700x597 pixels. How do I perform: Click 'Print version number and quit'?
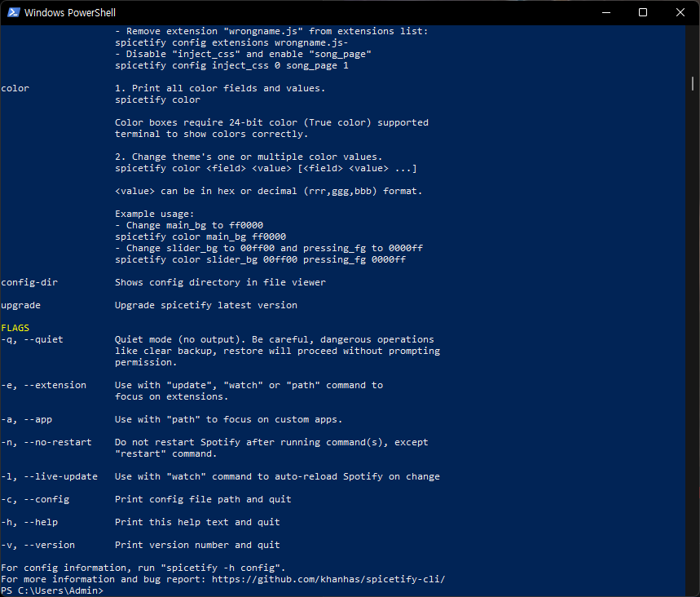click(197, 545)
